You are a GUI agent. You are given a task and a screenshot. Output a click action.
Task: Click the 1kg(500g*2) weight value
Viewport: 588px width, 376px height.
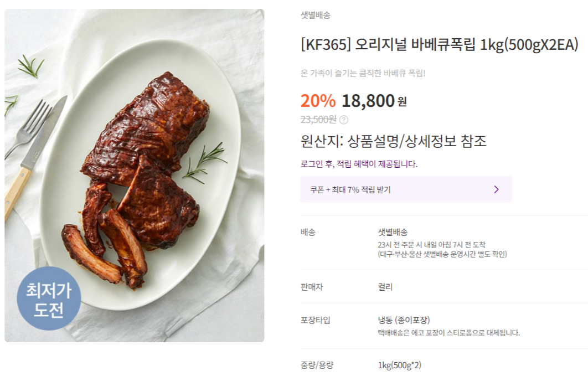[x=399, y=365]
